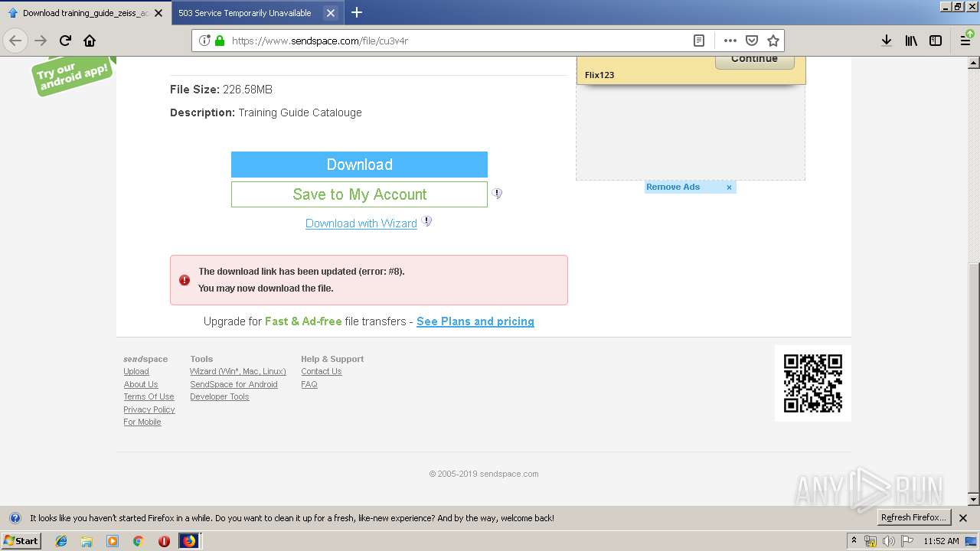The image size is (980, 551).
Task: Click the 11:52 AM taskbar clock
Action: [x=941, y=541]
